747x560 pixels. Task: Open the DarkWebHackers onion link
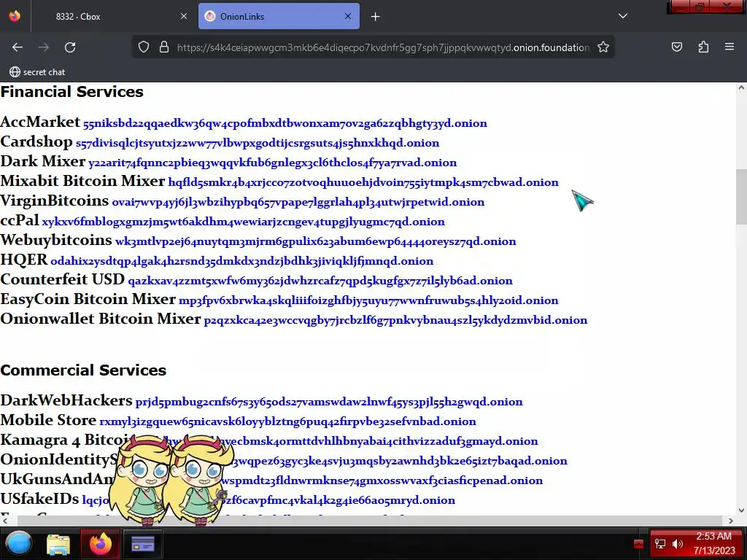click(329, 402)
